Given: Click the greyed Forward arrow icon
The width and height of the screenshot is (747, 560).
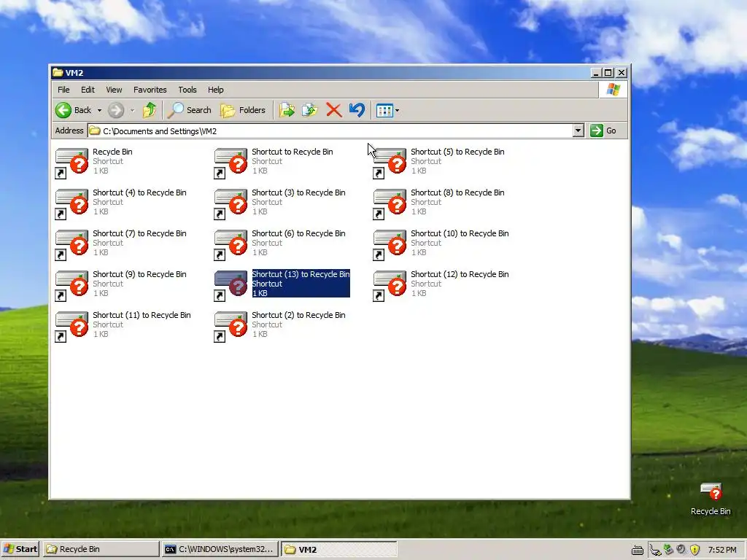Looking at the screenshot, I should click(116, 111).
